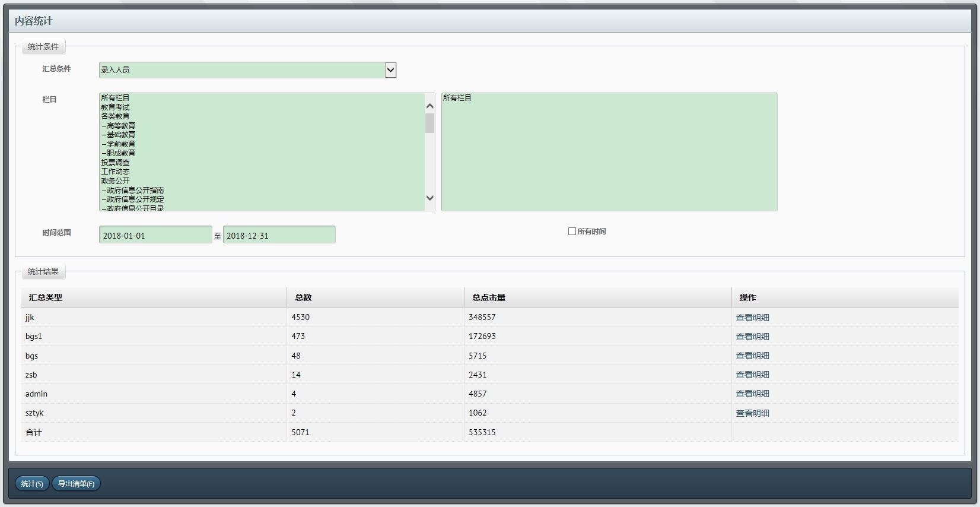Click the end date field 2018-12-31

[279, 235]
